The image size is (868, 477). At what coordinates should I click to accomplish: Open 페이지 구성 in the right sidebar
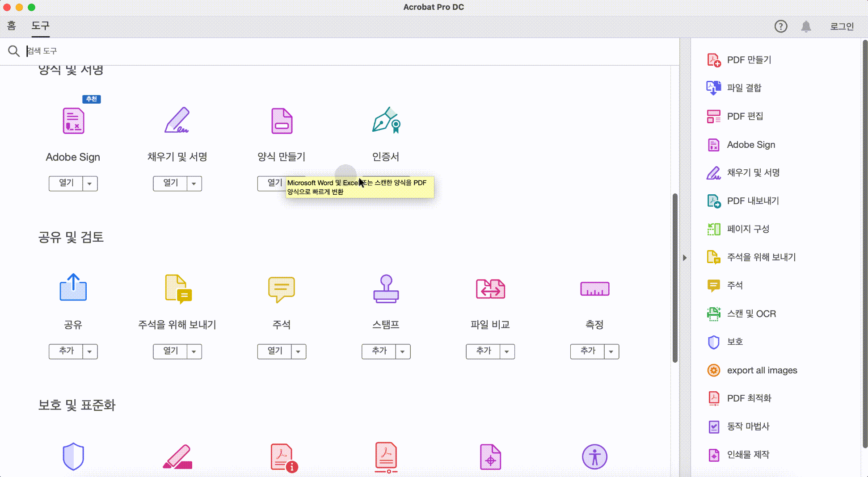pyautogui.click(x=737, y=229)
